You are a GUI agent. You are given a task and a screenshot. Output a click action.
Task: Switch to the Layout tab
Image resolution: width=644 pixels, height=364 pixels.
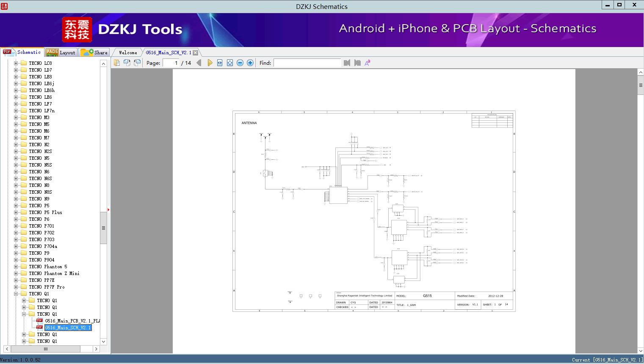tap(61, 53)
